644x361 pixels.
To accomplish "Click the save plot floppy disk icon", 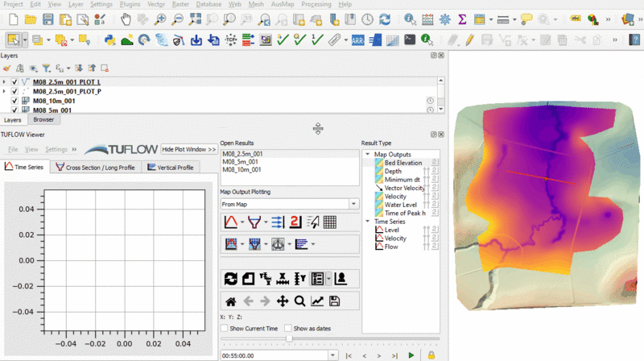I will 334,301.
